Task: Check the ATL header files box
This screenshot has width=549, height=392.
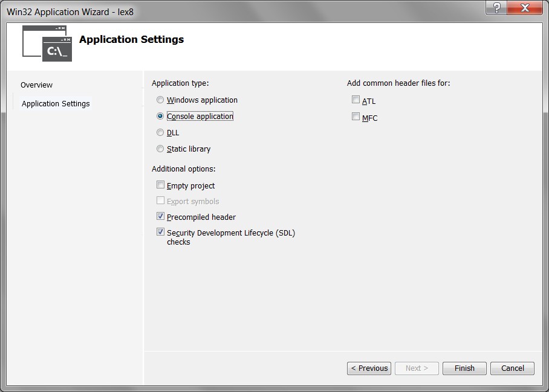Action: click(x=356, y=100)
